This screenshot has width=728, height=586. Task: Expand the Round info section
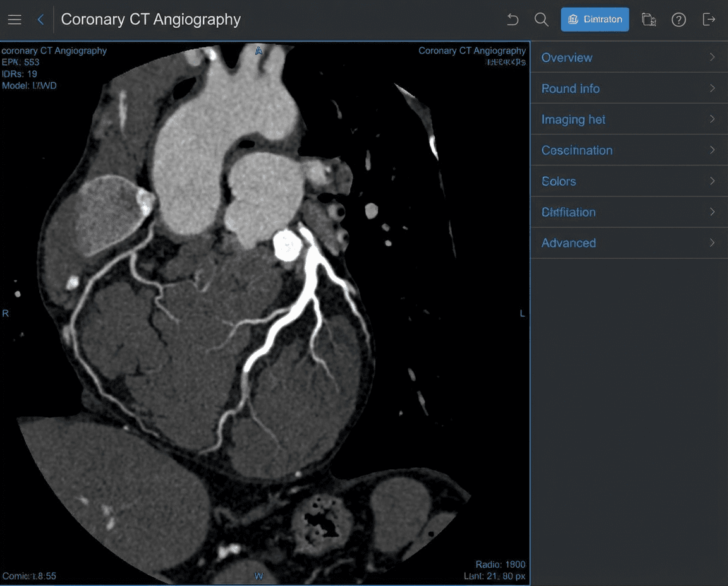click(x=628, y=88)
